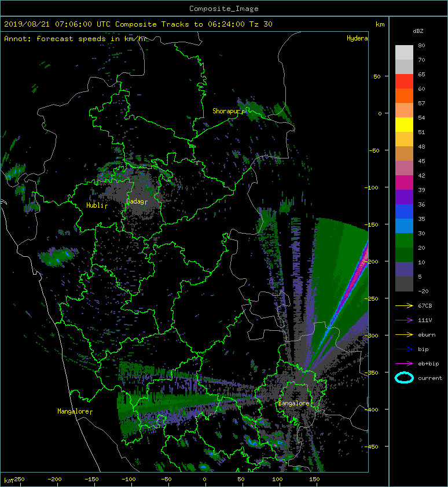
Task: Click the dBZ legend heading
Action: click(x=418, y=31)
